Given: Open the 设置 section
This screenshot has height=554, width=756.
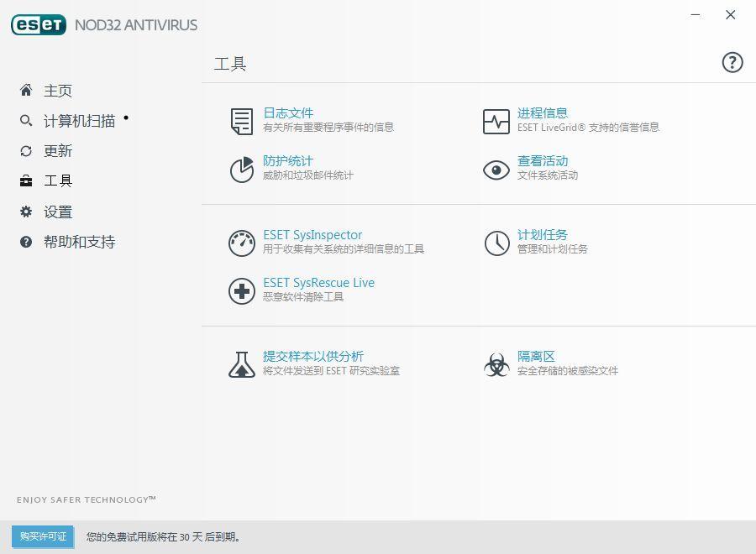Looking at the screenshot, I should (x=58, y=212).
